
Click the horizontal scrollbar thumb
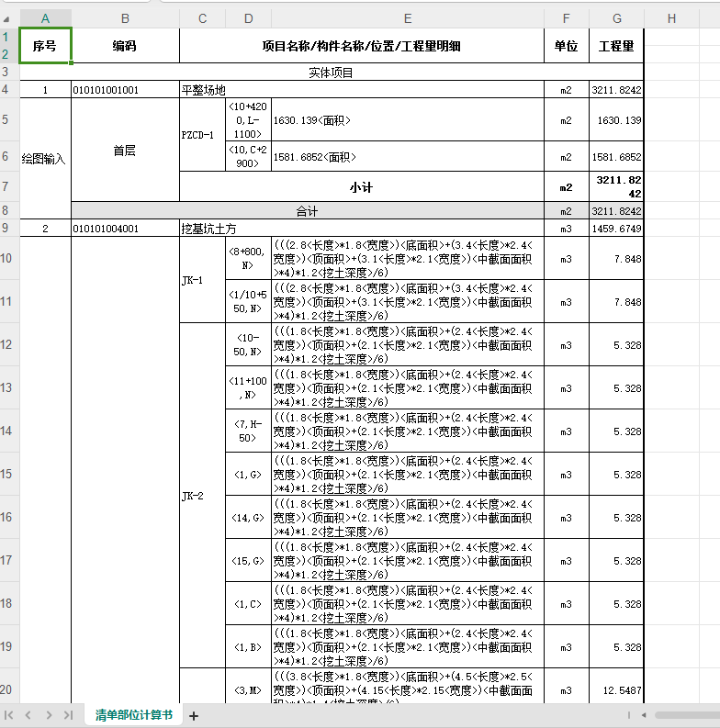[688, 715]
